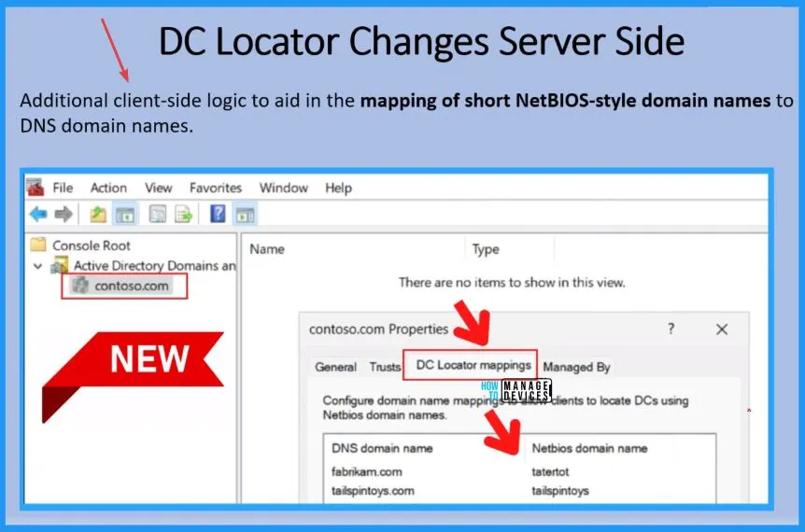Click the Console Root folder icon
Screen dimensions: 805x532
click(38, 245)
